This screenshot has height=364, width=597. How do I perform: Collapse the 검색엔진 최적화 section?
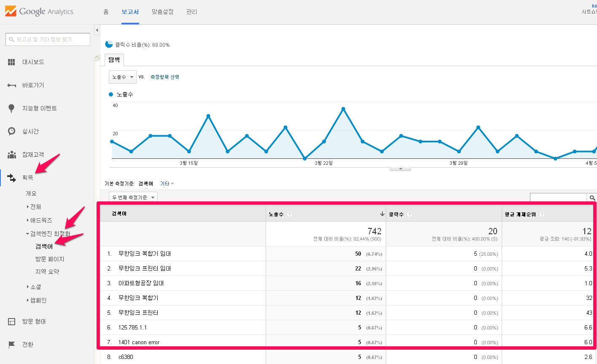pyautogui.click(x=28, y=234)
